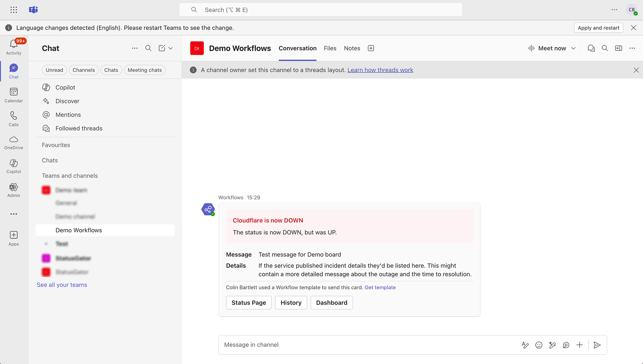
Task: Click the Get template link
Action: click(x=380, y=287)
